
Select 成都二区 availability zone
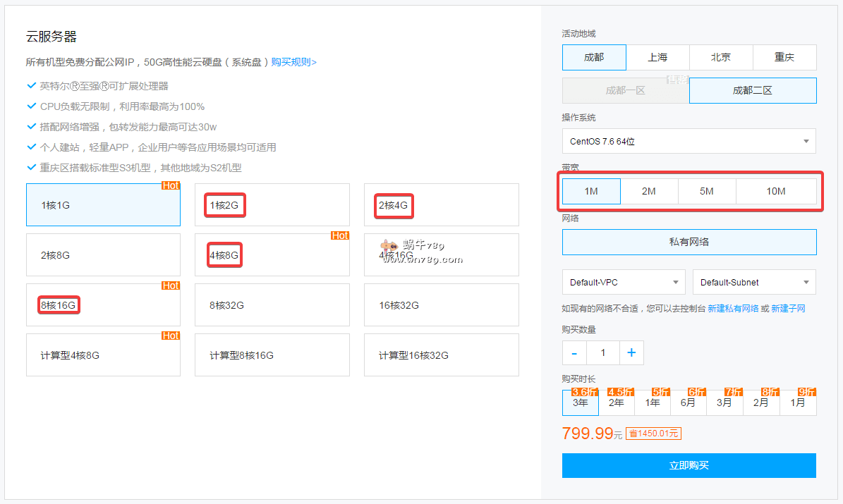(x=753, y=90)
